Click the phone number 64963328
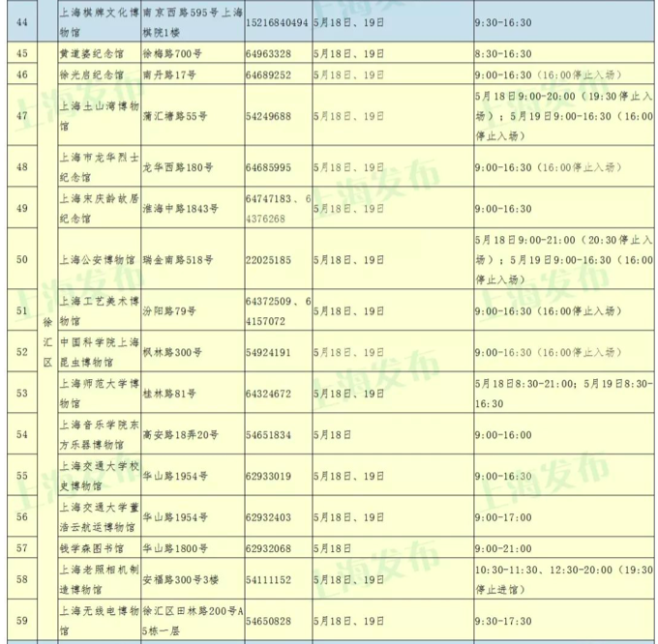Image resolution: width=658 pixels, height=644 pixels. [x=268, y=54]
